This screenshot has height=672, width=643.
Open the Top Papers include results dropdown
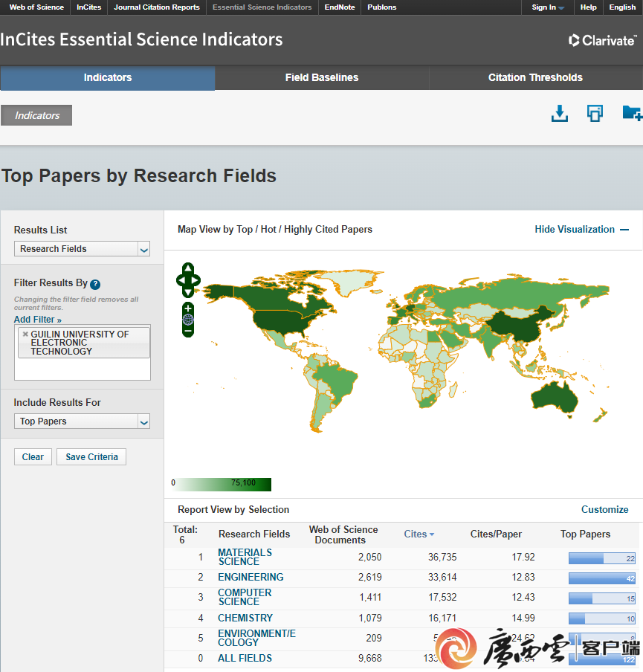(82, 421)
